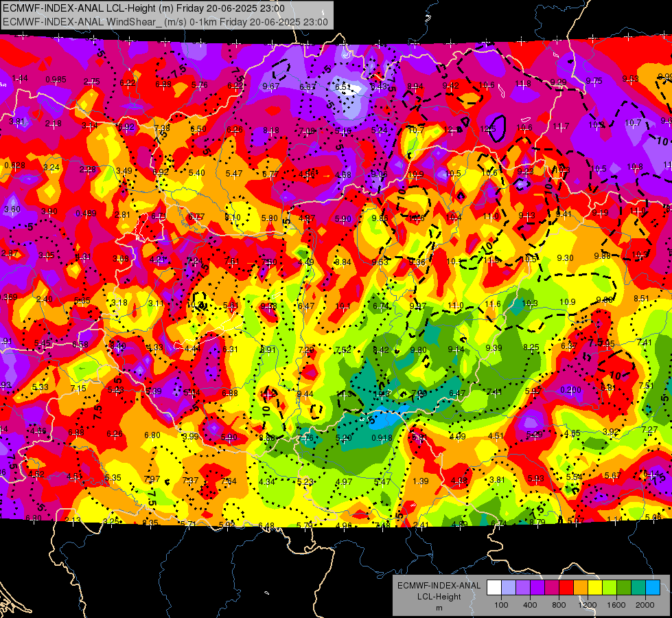Viewport: 672px width, 618px height.
Task: Click the 0.200 value in purple area
Action: click(571, 389)
